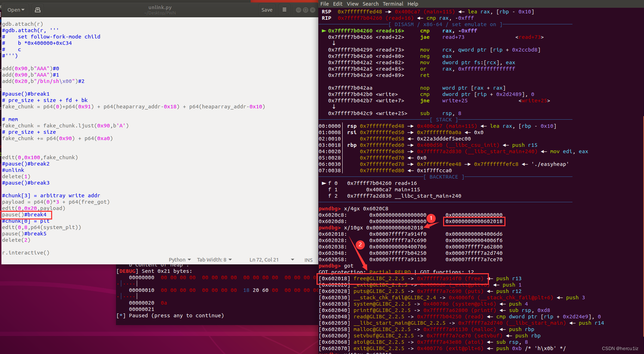Viewport: 644px width, 354px height.
Task: Open the terminal Help menu
Action: [413, 4]
